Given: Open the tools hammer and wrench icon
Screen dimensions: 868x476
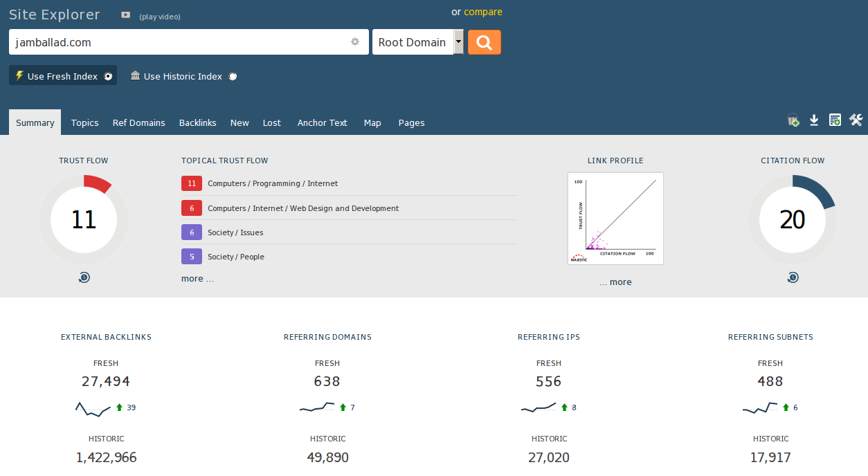Looking at the screenshot, I should pos(856,120).
